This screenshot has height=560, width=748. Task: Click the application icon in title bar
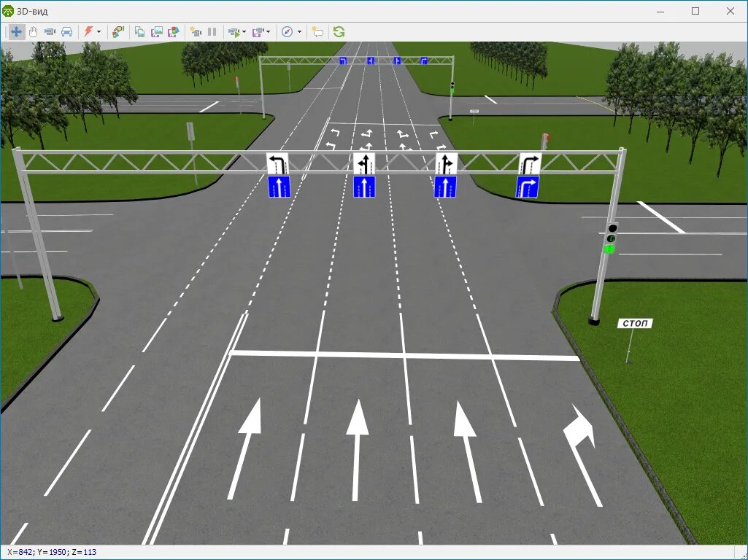[x=8, y=11]
